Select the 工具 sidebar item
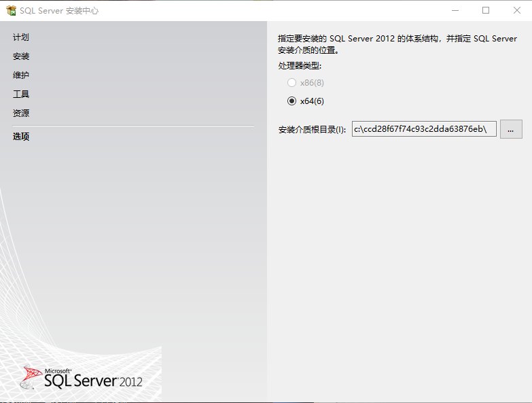The width and height of the screenshot is (532, 403). pos(21,94)
